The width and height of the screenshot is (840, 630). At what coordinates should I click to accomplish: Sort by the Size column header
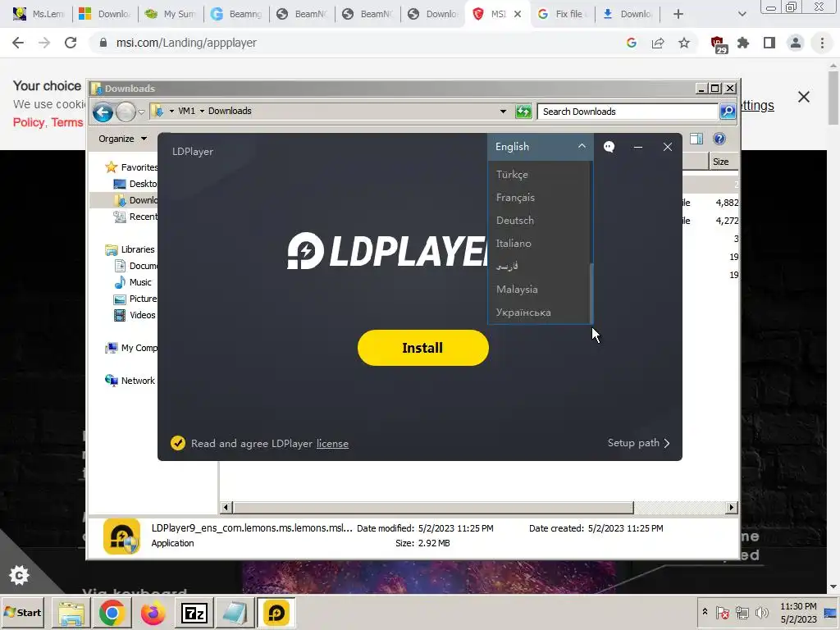[x=723, y=162]
